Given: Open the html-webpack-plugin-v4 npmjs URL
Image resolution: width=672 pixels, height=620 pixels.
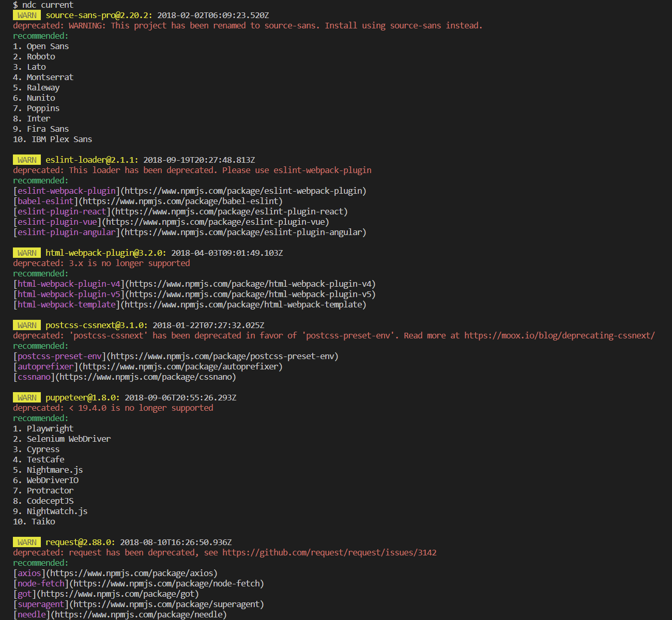Looking at the screenshot, I should 250,284.
